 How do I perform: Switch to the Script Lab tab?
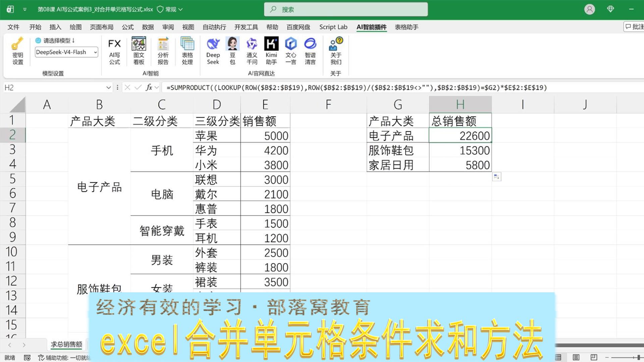pos(333,27)
